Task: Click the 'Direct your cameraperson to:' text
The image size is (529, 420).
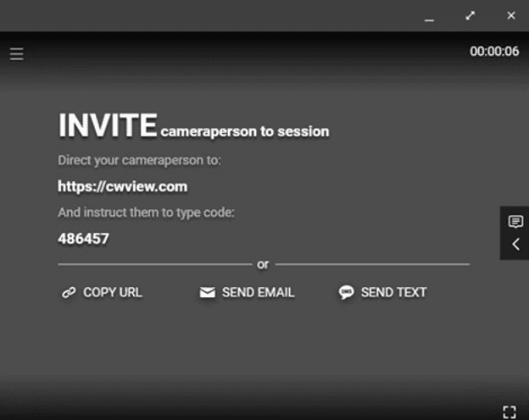Action: (x=139, y=160)
